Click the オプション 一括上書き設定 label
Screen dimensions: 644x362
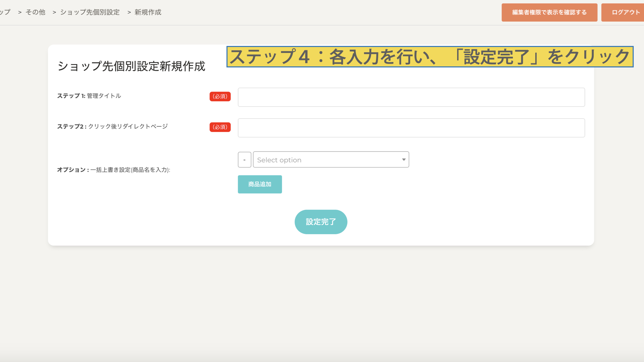(113, 170)
